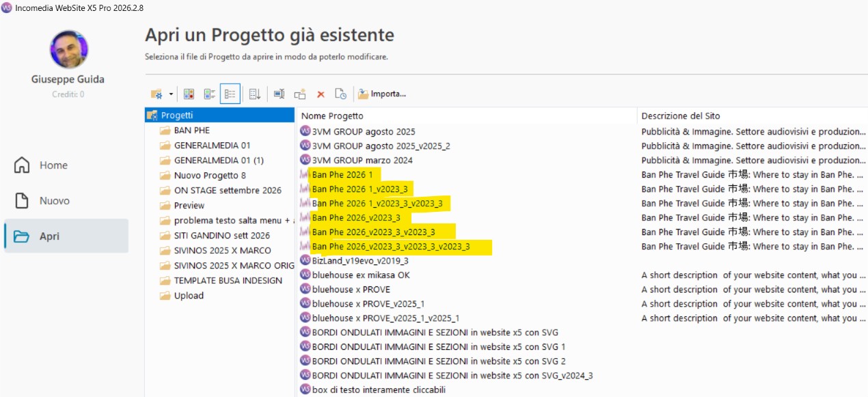The image size is (868, 397).
Task: Open the project folder settings icon
Action: 157,94
